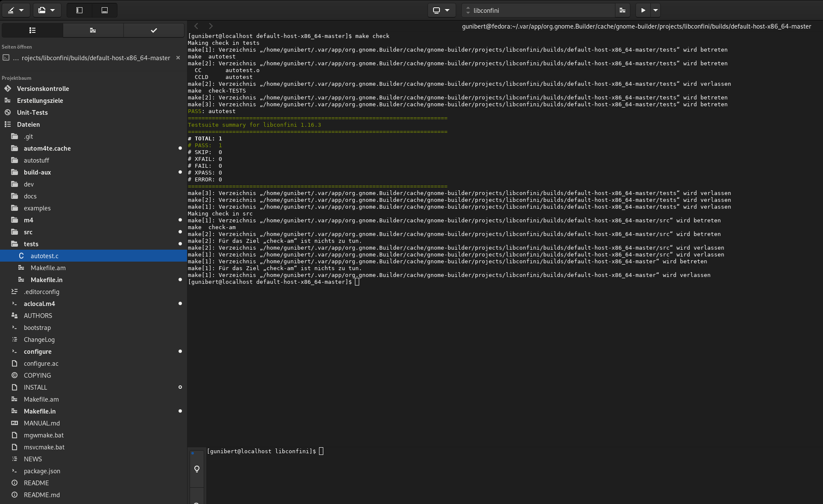Open the run options dropdown arrow
Screen dimensions: 823x504
point(655,10)
